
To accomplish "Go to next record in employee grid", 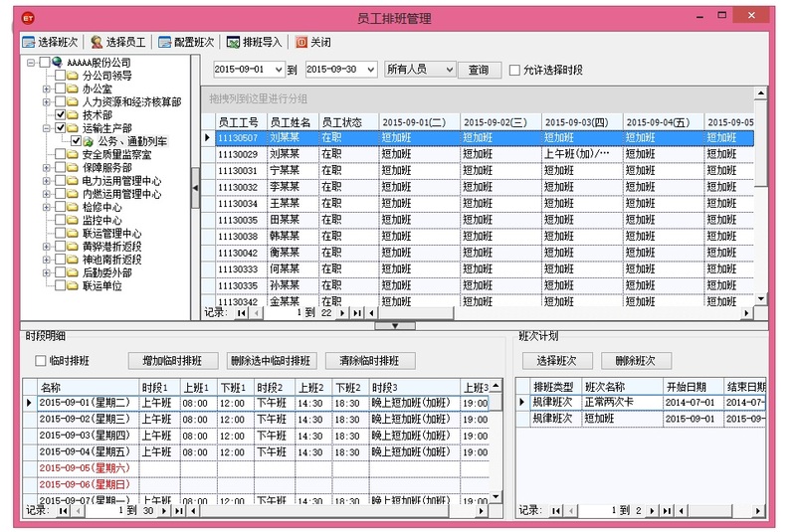I will pyautogui.click(x=342, y=313).
